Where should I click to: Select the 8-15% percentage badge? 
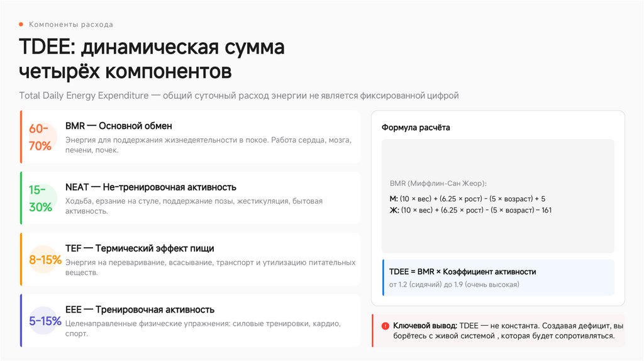(x=45, y=260)
